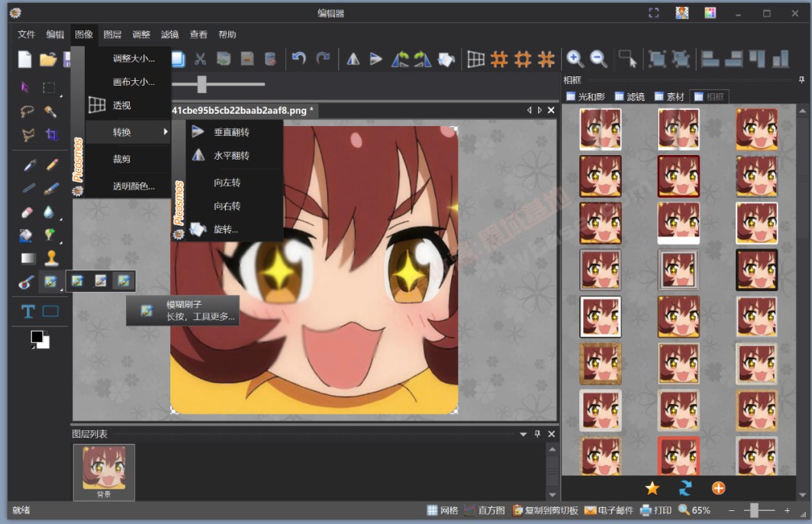Select the pencil tool
The image size is (812, 524).
[x=52, y=165]
